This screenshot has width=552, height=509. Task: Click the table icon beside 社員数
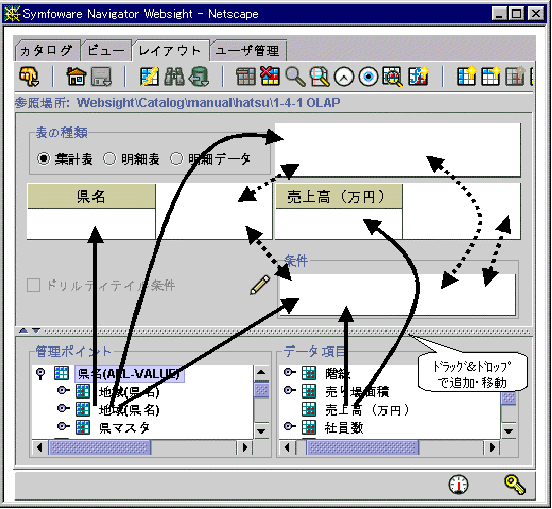tap(309, 427)
